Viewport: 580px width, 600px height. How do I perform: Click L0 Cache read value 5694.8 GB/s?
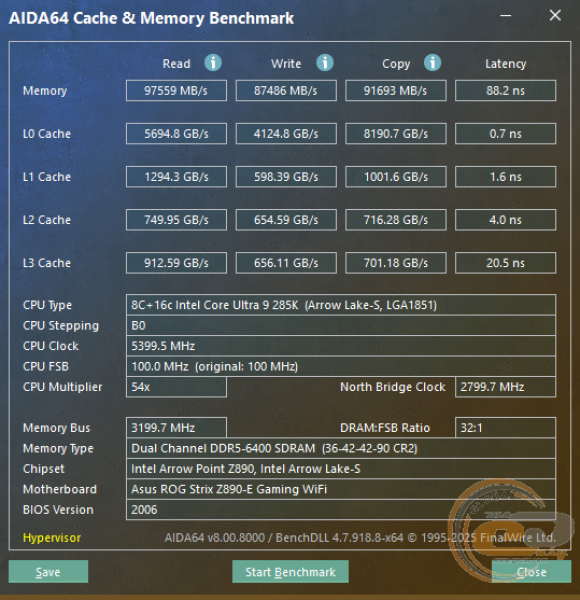pyautogui.click(x=176, y=134)
